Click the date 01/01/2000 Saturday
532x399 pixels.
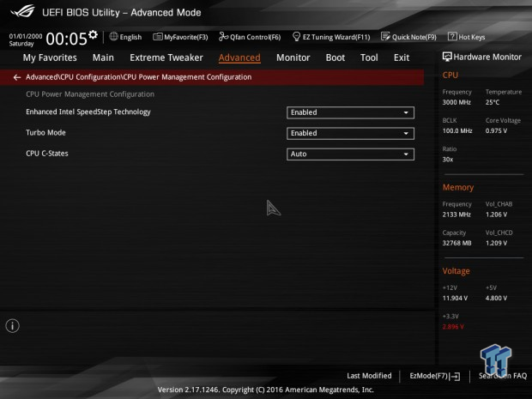(26, 39)
